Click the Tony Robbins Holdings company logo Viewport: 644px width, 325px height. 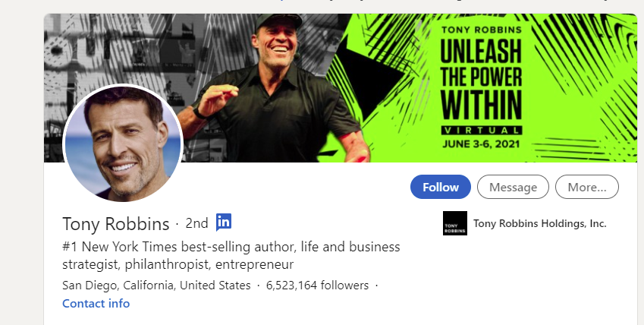point(455,223)
